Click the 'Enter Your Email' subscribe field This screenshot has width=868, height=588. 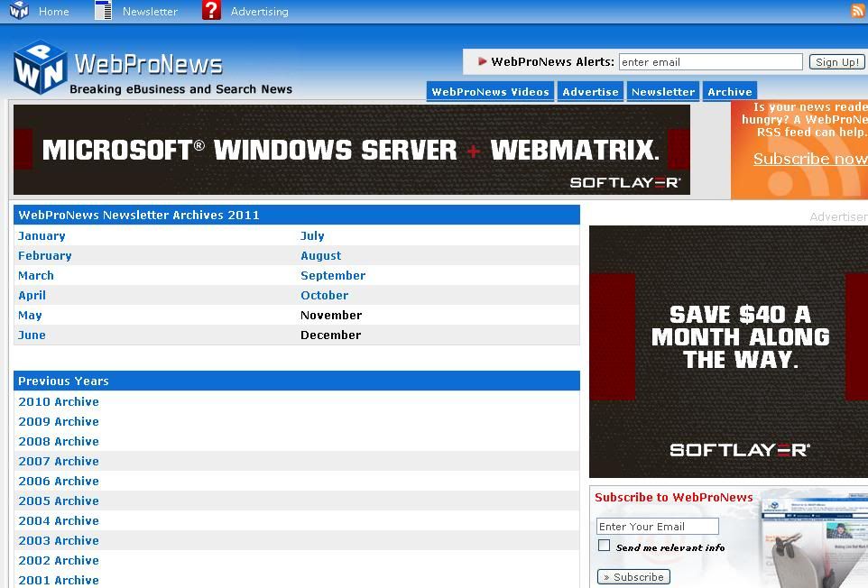tap(658, 526)
